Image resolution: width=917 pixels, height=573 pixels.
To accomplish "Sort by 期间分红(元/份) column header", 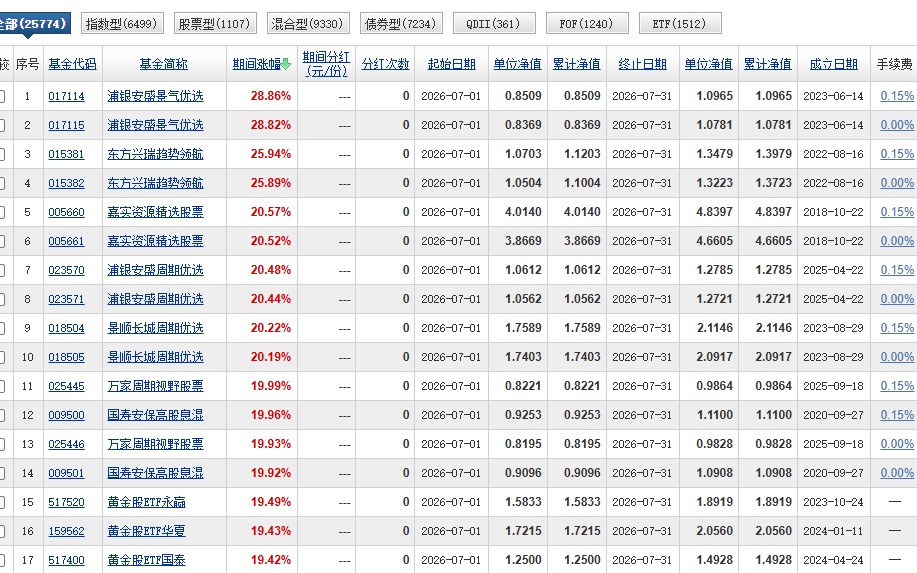I will pyautogui.click(x=326, y=64).
